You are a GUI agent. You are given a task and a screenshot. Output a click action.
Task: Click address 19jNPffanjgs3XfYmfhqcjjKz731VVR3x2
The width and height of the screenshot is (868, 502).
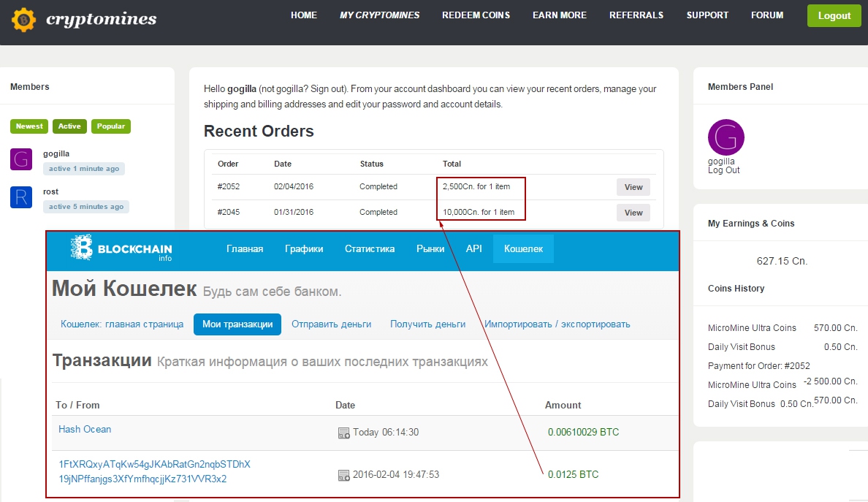click(x=142, y=479)
